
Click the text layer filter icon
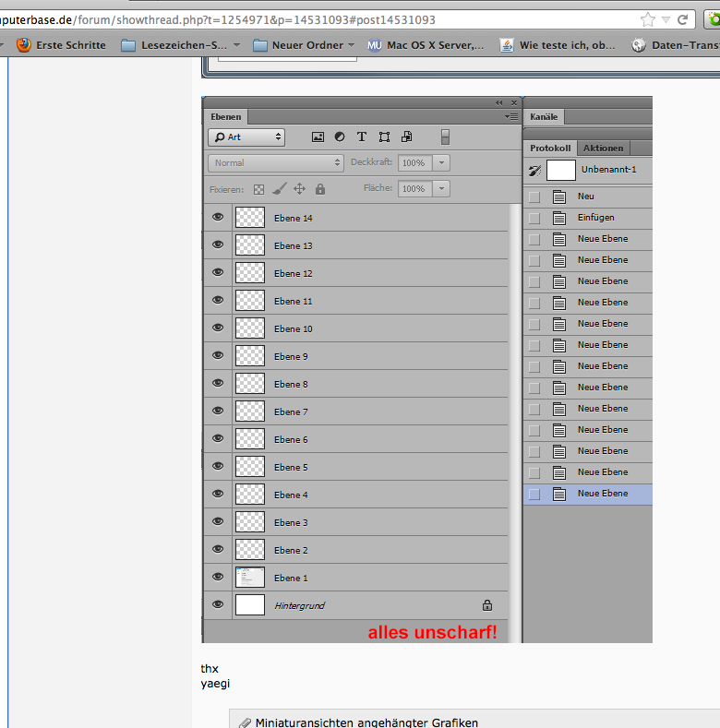362,137
